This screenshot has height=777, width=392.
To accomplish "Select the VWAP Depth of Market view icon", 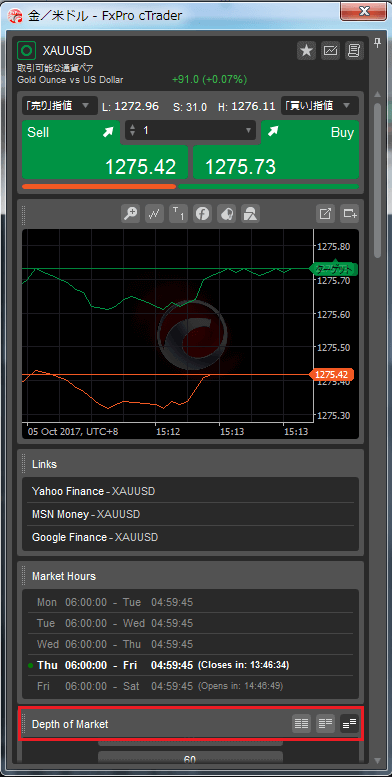I will coord(349,723).
